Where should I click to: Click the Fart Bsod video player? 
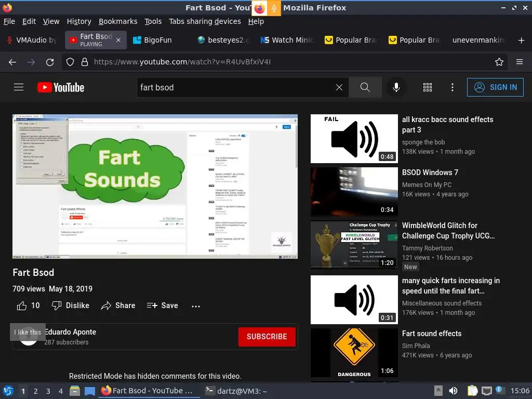pos(155,187)
